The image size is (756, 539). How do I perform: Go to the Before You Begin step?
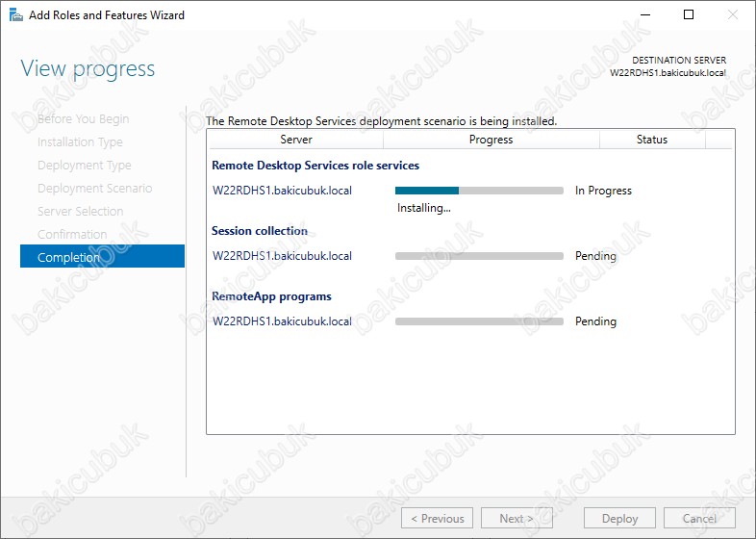pos(84,118)
